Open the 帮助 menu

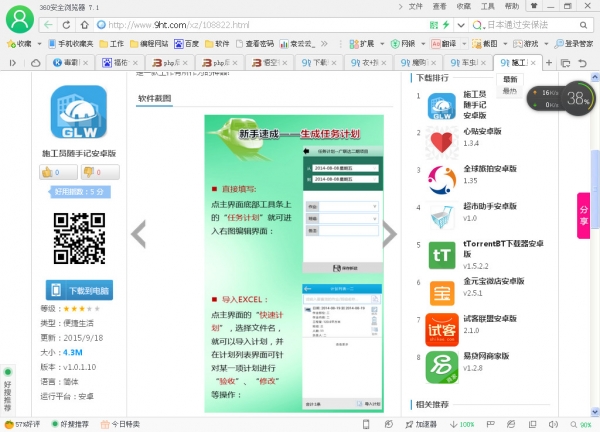click(x=512, y=6)
